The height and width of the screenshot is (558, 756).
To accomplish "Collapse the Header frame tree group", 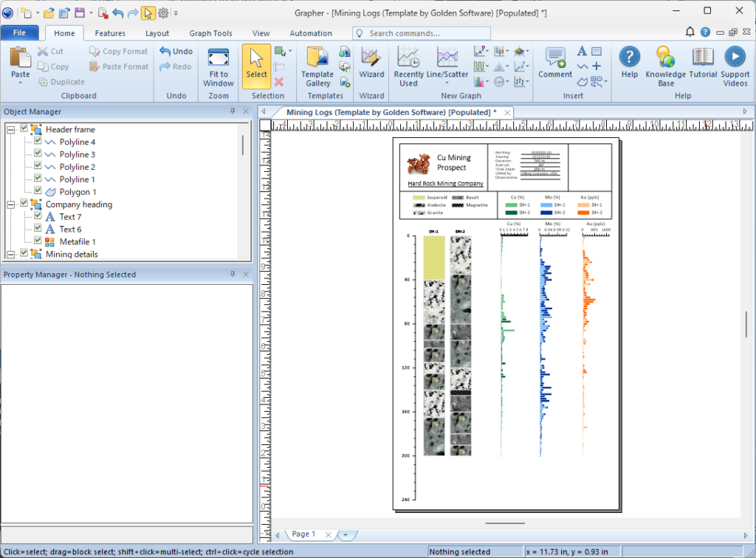I will tap(11, 129).
